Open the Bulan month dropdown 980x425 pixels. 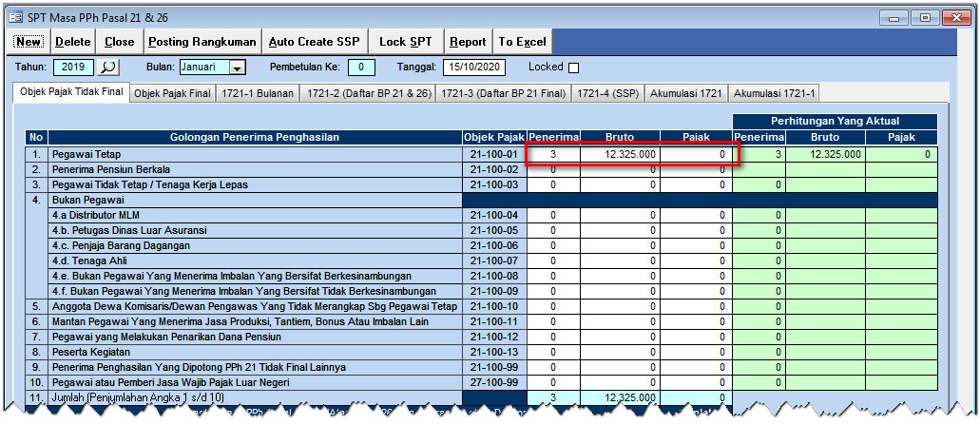[x=237, y=68]
